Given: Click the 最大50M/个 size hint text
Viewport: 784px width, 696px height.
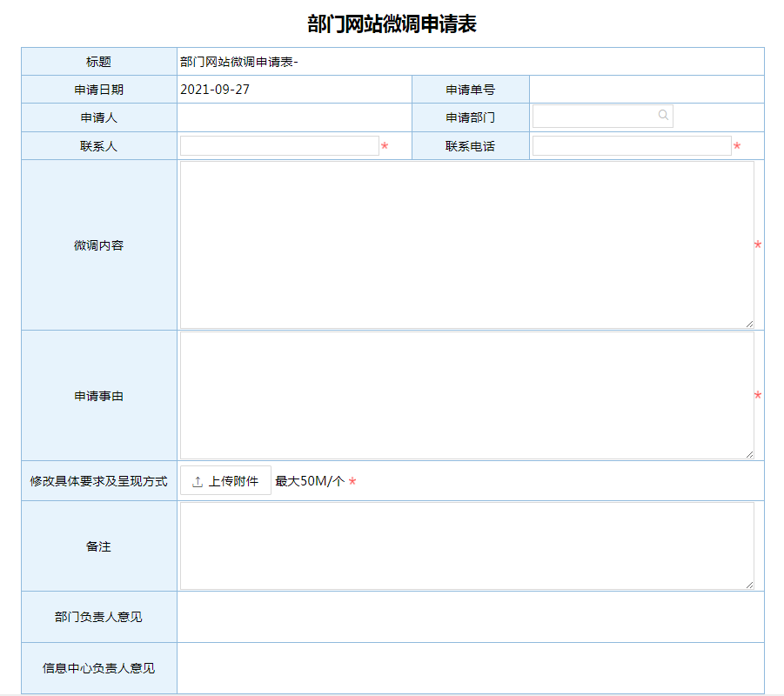Looking at the screenshot, I should [x=310, y=481].
